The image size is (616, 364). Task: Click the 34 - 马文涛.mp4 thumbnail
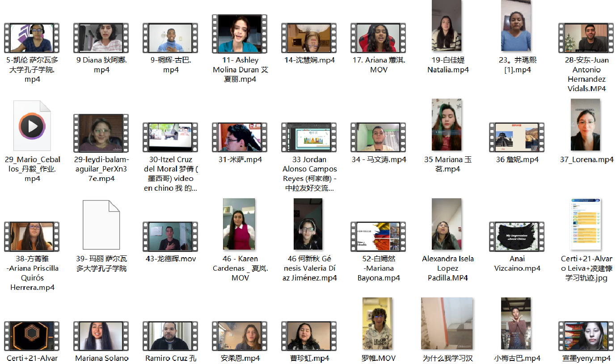[378, 138]
